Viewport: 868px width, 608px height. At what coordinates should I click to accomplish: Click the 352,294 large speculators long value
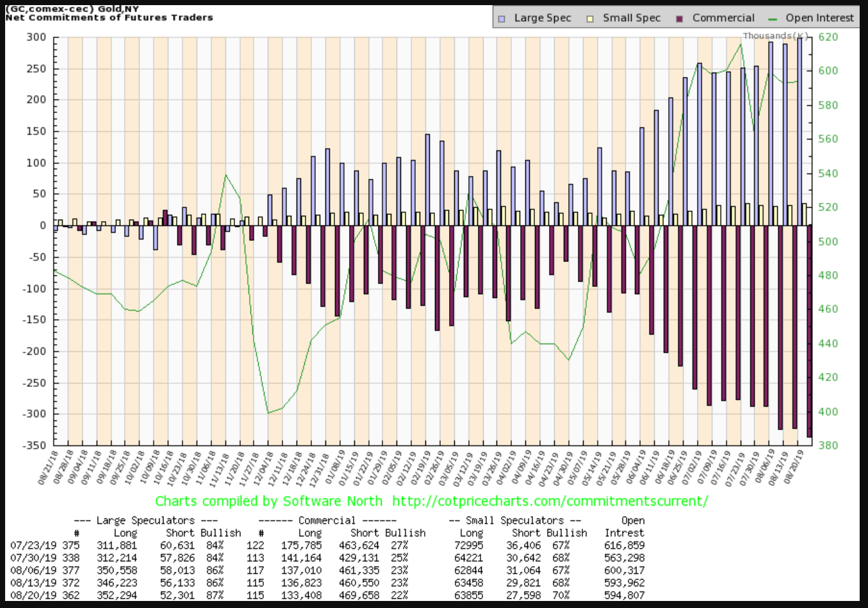[117, 595]
